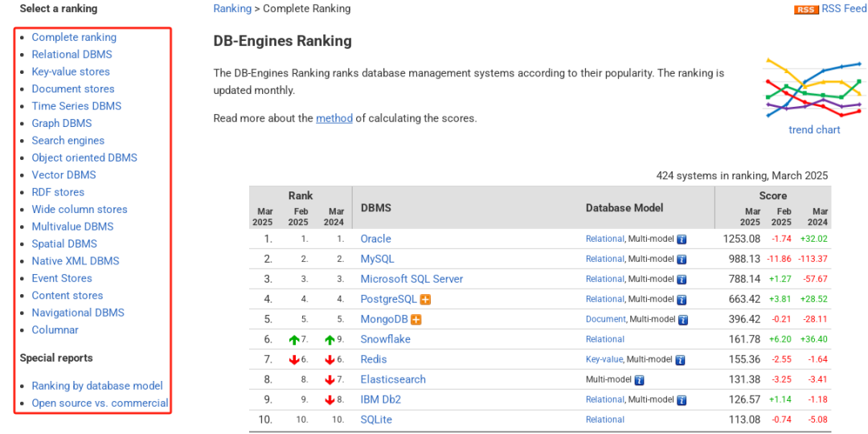Click the info icon beside MySQL's database model
Viewport: 868px width, 434px height.
coord(682,260)
